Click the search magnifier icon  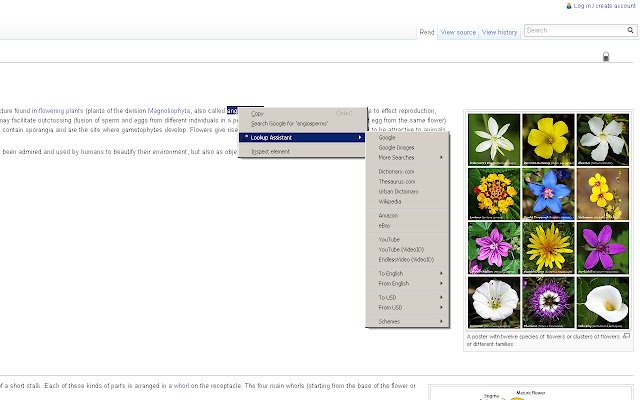click(x=630, y=30)
